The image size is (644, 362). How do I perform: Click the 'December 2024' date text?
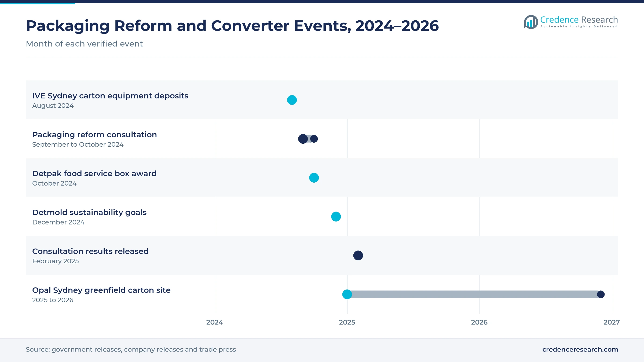[x=58, y=222]
